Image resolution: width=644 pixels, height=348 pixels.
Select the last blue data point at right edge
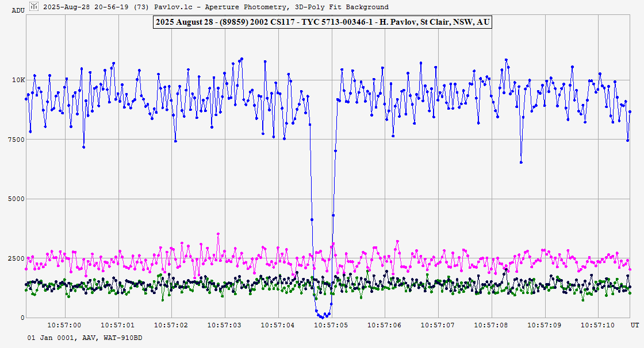point(630,111)
